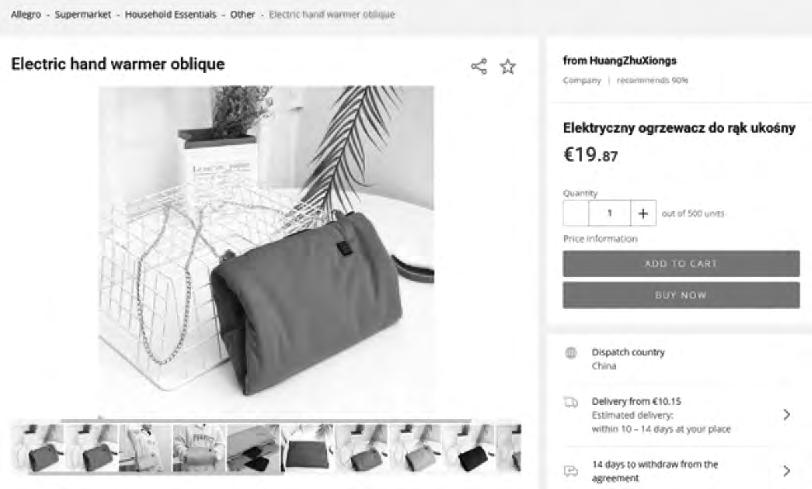The width and height of the screenshot is (812, 489).
Task: Select the first product thumbnail
Action: pyautogui.click(x=38, y=448)
